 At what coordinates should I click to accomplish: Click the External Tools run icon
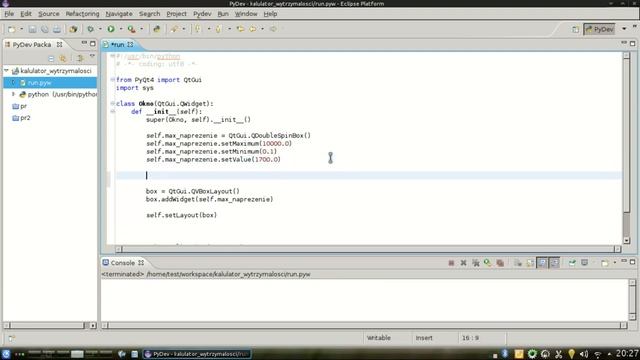(131, 29)
